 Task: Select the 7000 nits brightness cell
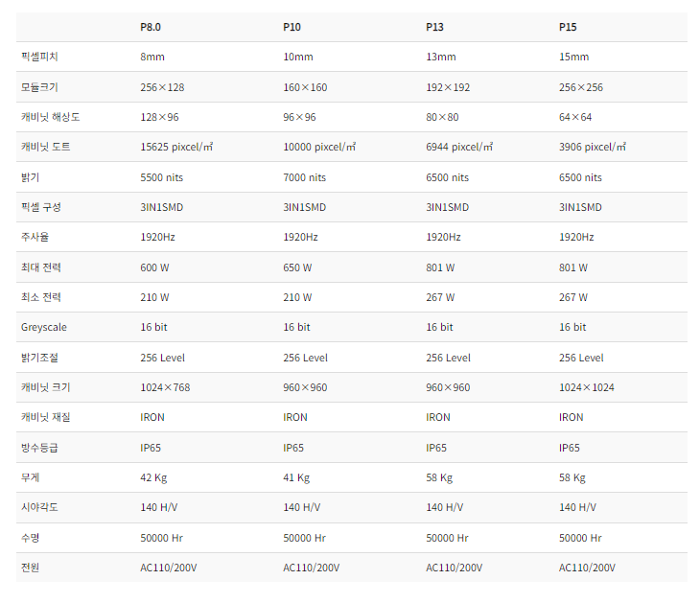pyautogui.click(x=305, y=177)
